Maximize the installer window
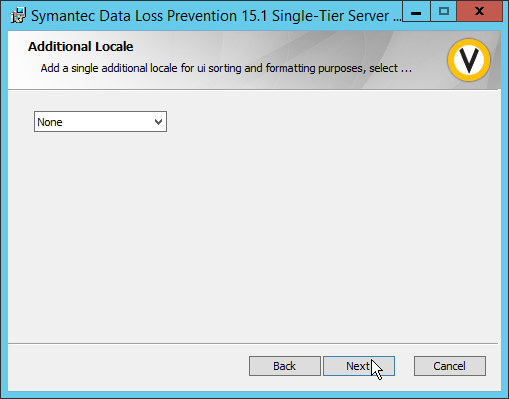509x399 pixels. click(x=443, y=12)
